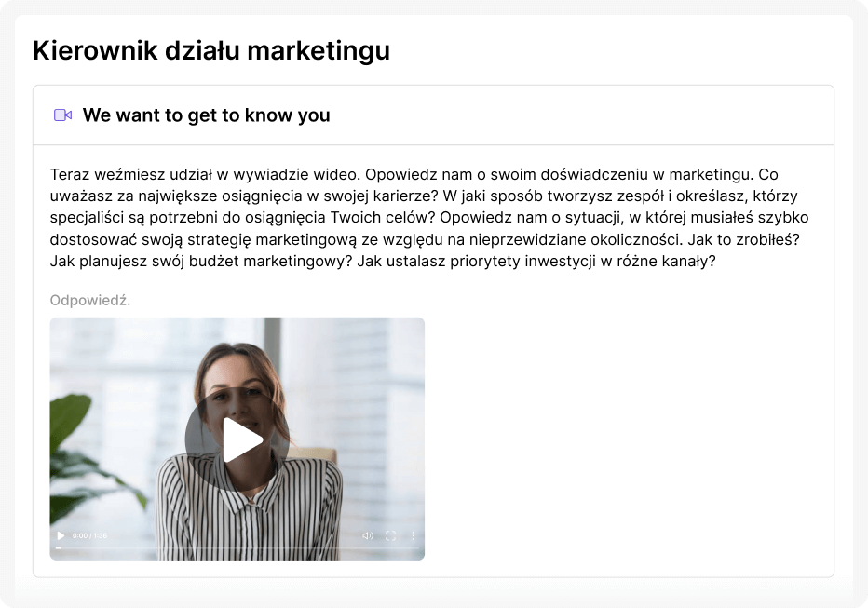Click the 'Kierownik działu marketingu' page title
868x608 pixels.
211,50
